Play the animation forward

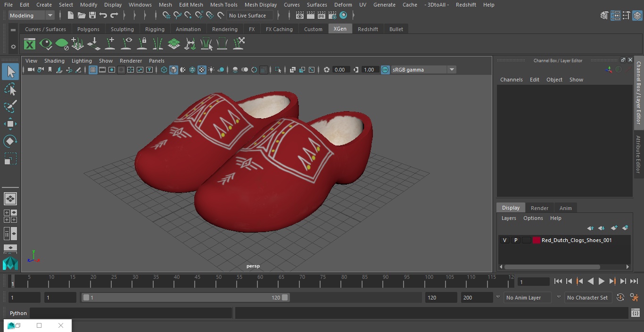[x=601, y=281]
